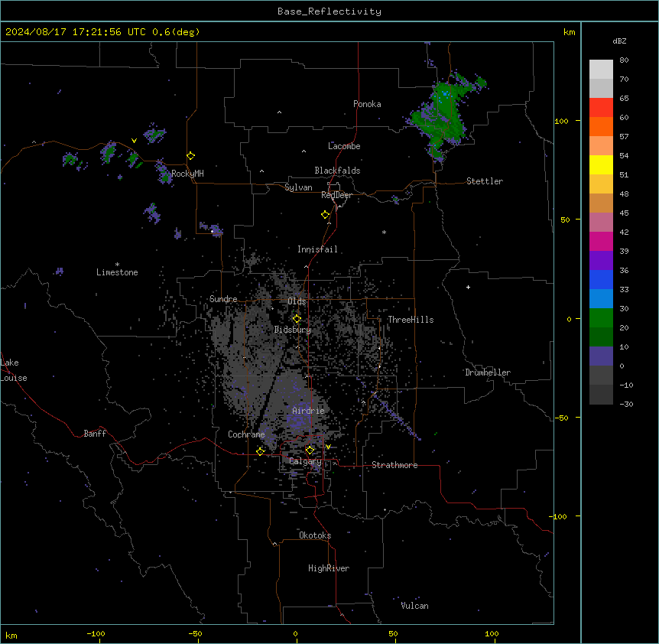Click the white plus marker west of Drumheller
Image resolution: width=659 pixels, height=644 pixels.
coord(468,287)
